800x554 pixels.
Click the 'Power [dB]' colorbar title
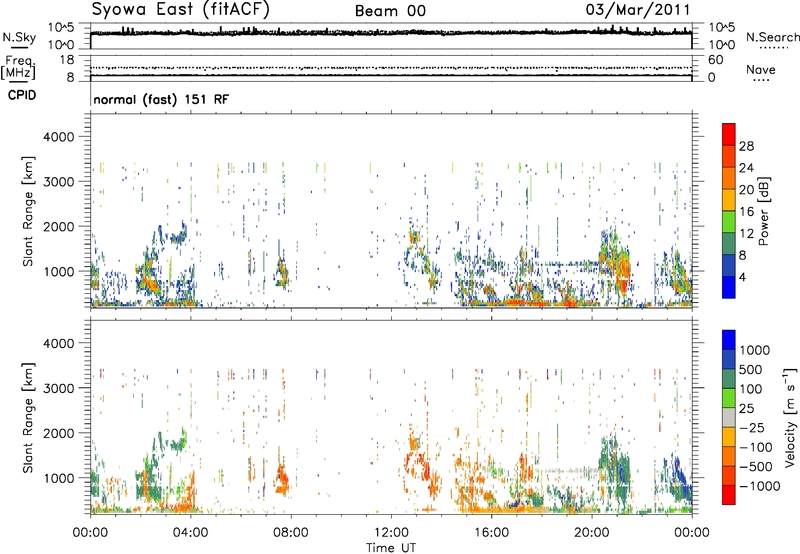click(x=763, y=211)
